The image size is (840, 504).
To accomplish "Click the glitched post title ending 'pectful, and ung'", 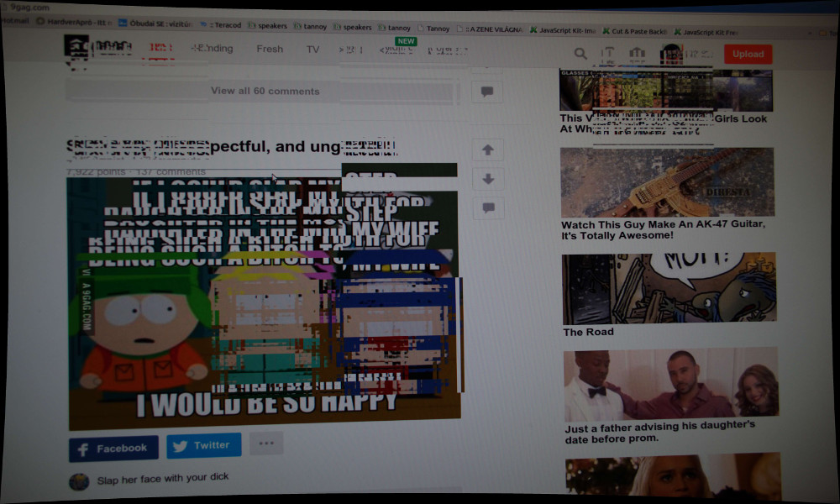I will tap(232, 147).
